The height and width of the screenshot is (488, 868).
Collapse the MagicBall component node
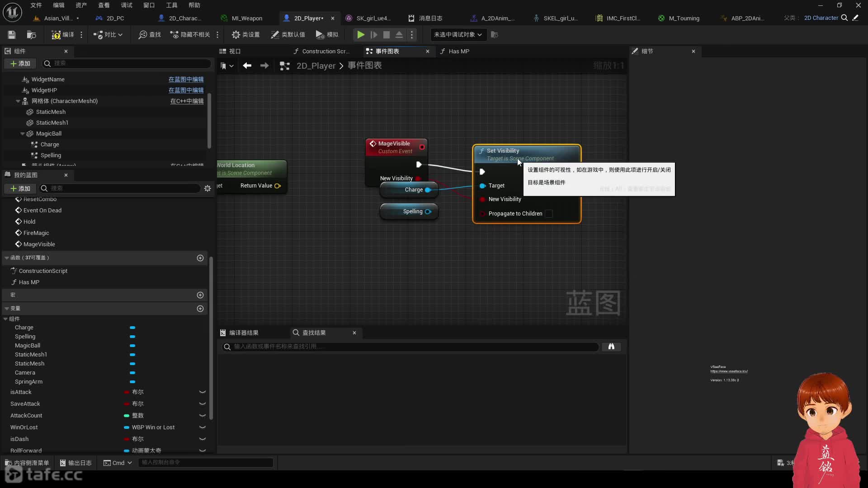(23, 134)
